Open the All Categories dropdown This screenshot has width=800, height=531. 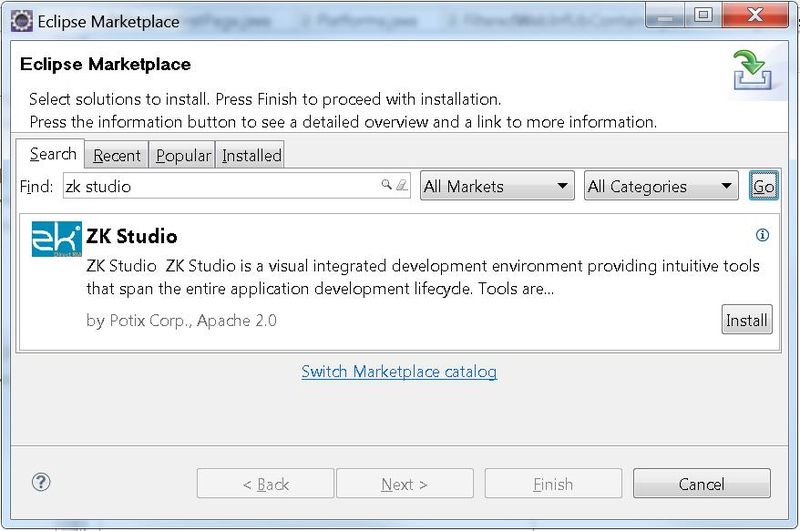(661, 186)
